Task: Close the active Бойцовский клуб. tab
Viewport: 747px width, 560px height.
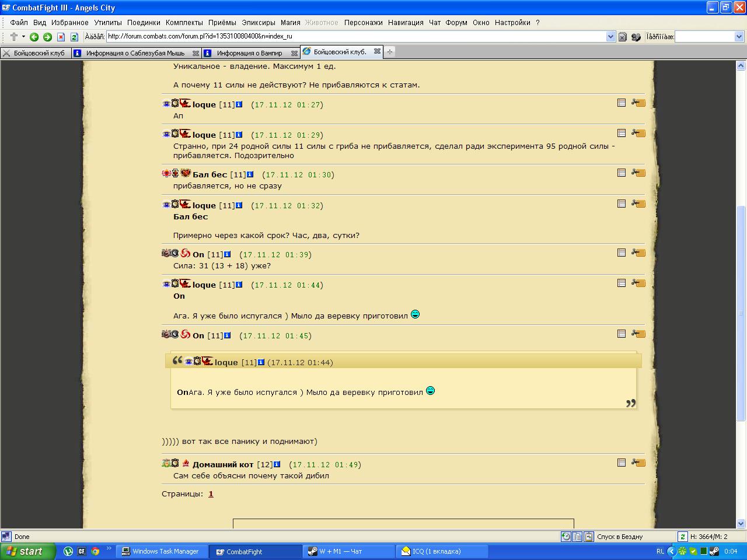Action: [x=377, y=51]
